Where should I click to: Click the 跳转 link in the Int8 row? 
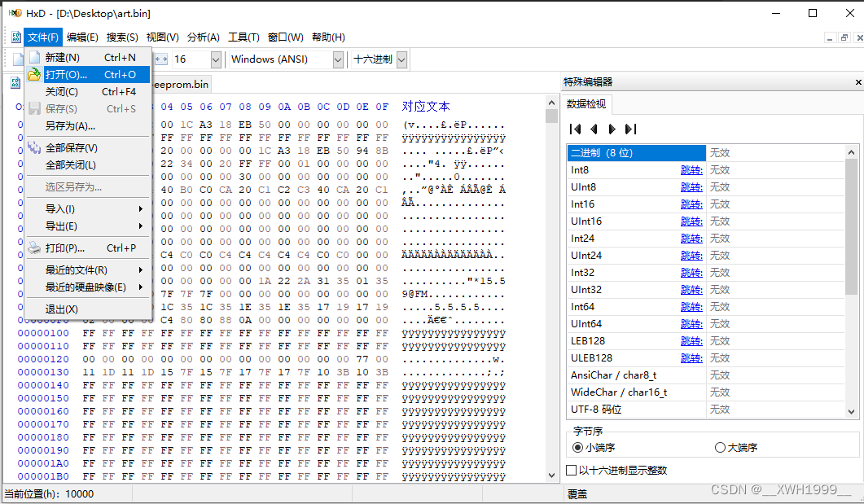(x=691, y=170)
